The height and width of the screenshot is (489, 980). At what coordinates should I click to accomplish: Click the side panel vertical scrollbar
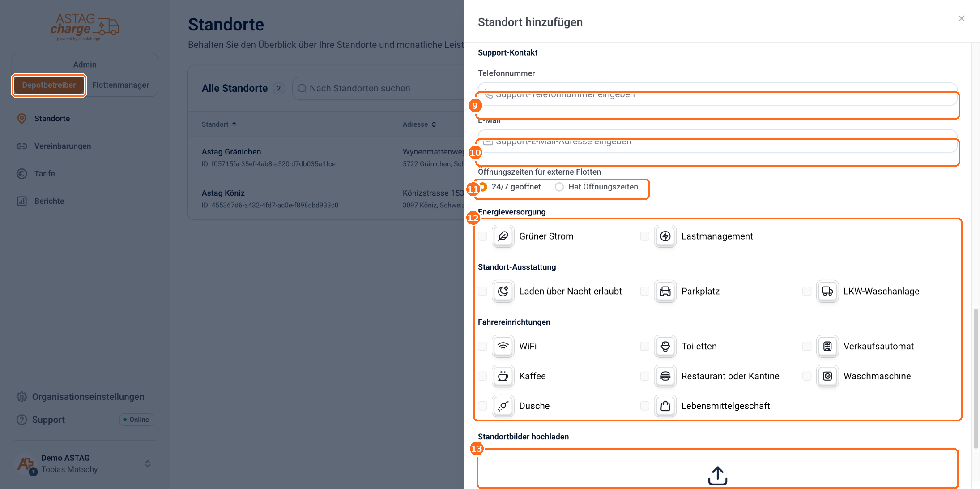coord(976,378)
